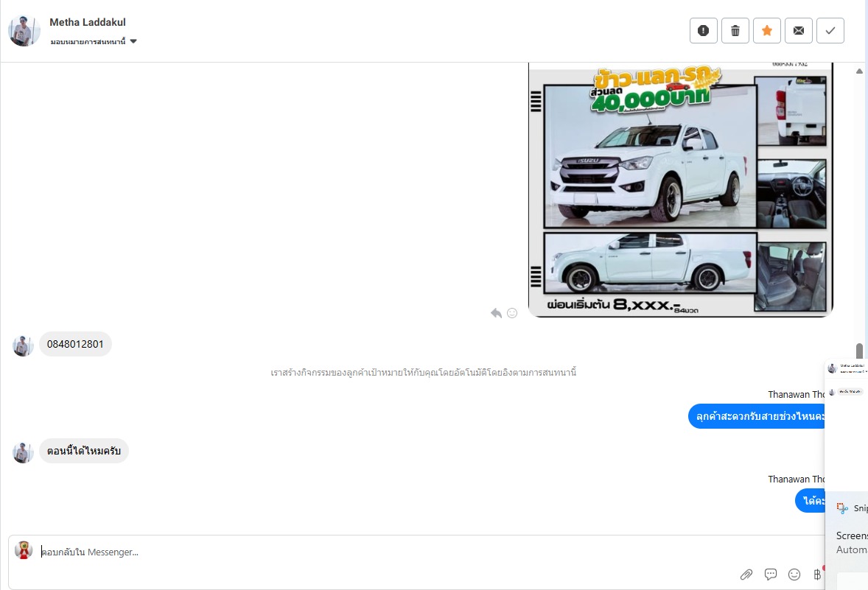This screenshot has width=868, height=590.
Task: Toggle the orange star follow-up icon
Action: point(767,30)
